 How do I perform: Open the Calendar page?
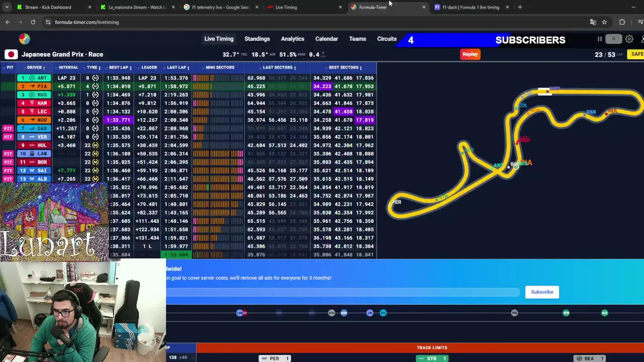[x=327, y=39]
